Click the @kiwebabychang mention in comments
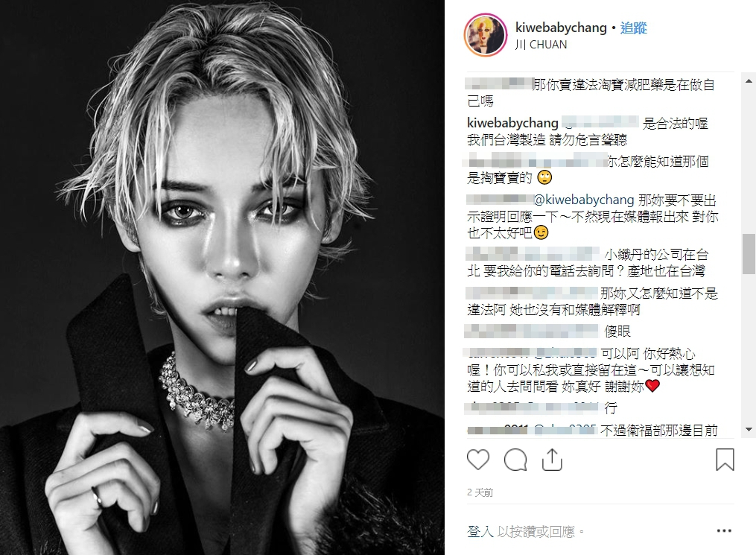Screen dimensions: 756x555 pyautogui.click(x=584, y=200)
